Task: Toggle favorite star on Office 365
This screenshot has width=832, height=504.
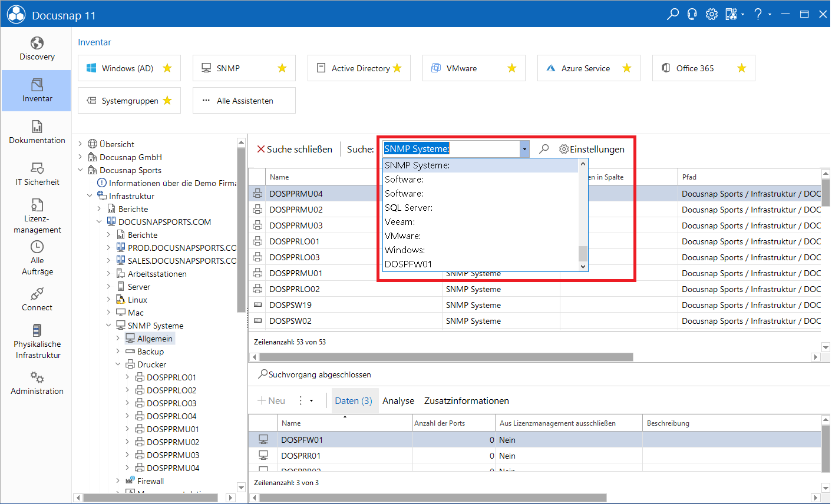Action: 742,68
